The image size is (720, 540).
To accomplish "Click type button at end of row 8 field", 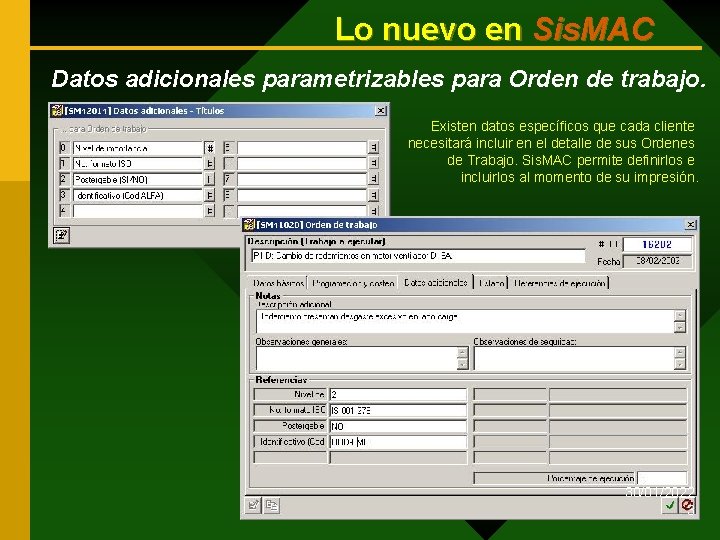I will 374,195.
